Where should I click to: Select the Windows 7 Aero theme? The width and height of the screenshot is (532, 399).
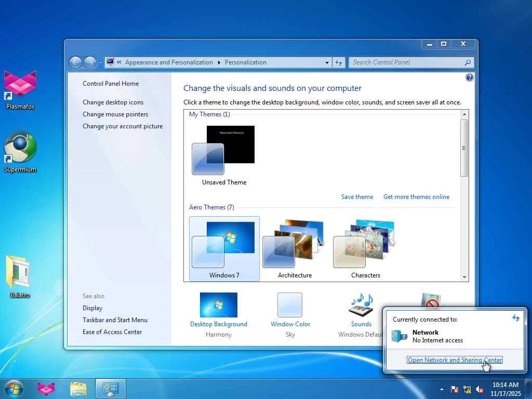224,249
